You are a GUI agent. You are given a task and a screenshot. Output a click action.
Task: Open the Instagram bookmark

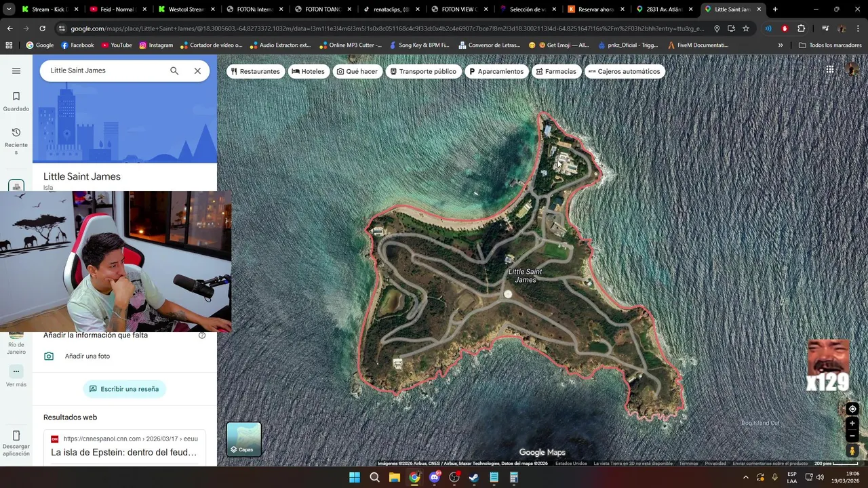(x=156, y=45)
